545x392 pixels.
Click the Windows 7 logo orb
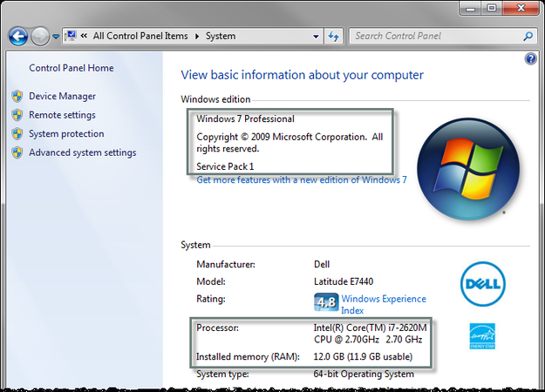click(468, 169)
